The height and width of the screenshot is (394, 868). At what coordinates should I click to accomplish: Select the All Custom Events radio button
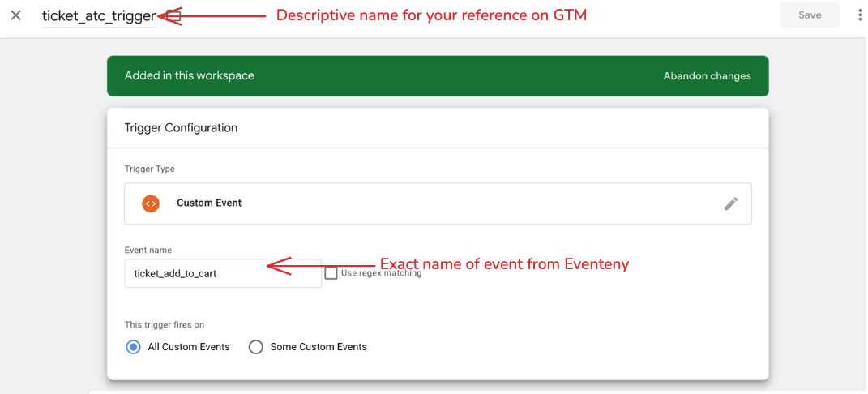(134, 347)
